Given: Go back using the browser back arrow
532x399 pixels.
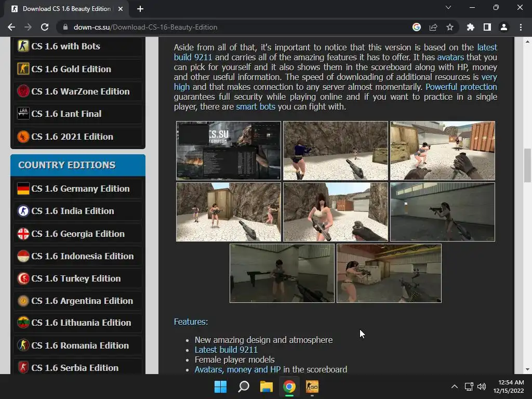Looking at the screenshot, I should coord(11,27).
